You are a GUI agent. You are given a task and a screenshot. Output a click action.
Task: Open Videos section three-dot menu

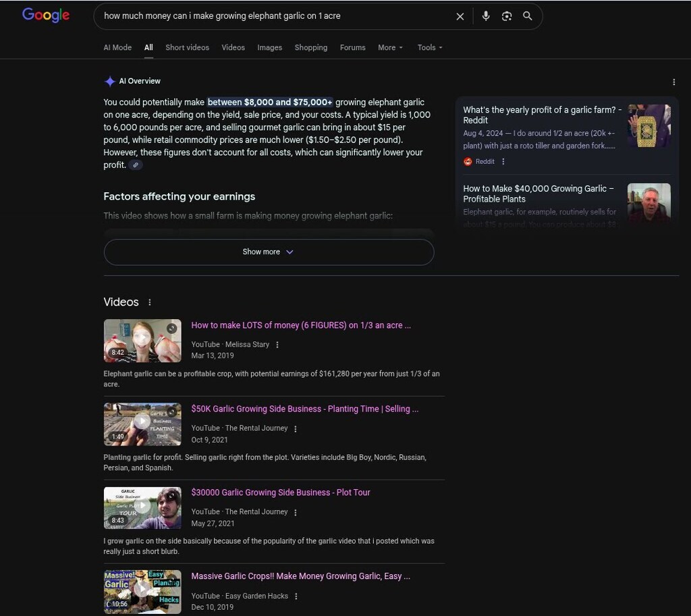[150, 302]
